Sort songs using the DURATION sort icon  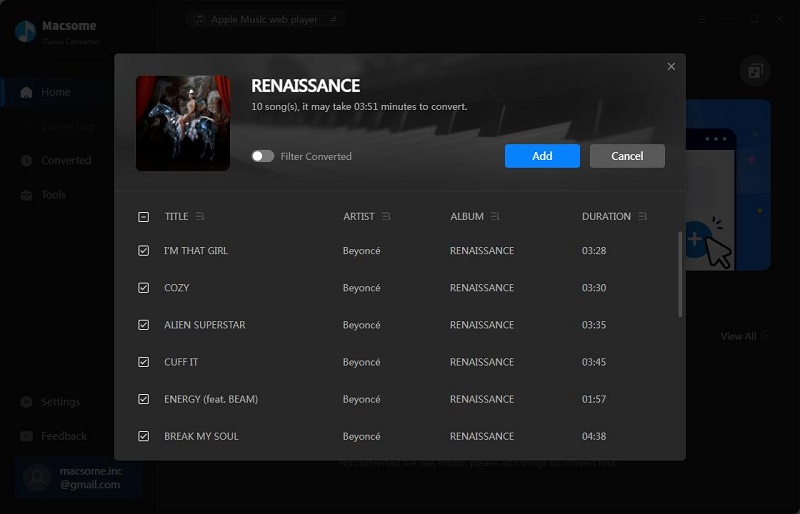tap(643, 216)
